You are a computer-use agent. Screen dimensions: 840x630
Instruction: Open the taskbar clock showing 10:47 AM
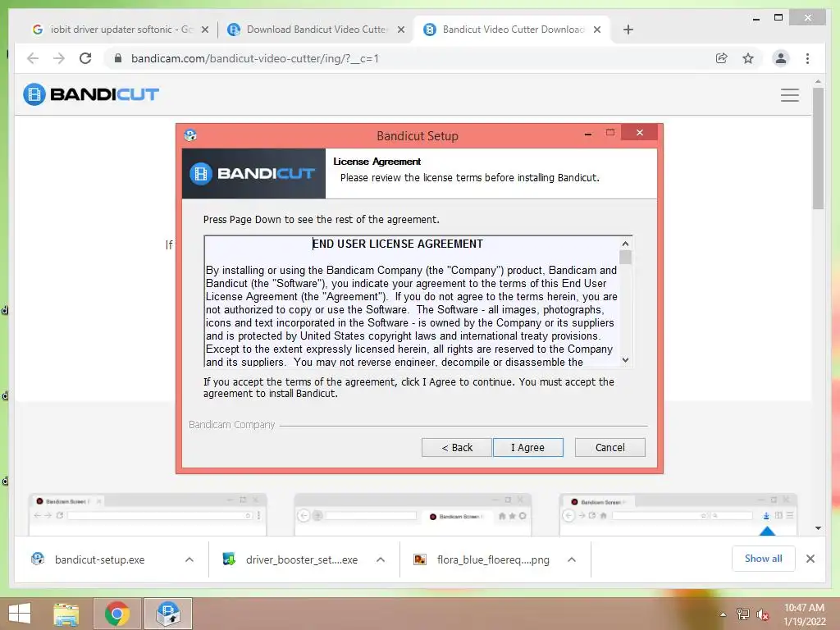pyautogui.click(x=804, y=614)
